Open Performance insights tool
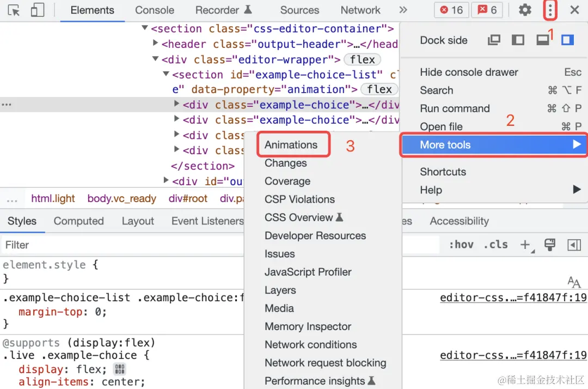 320,381
